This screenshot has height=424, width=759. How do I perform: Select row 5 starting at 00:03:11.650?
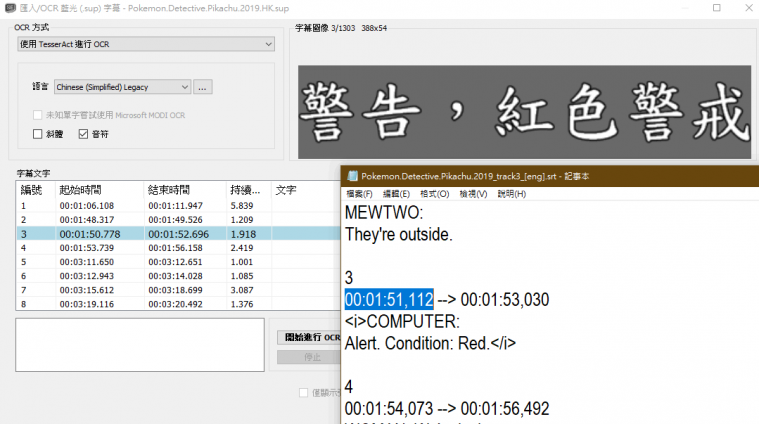tap(178, 262)
